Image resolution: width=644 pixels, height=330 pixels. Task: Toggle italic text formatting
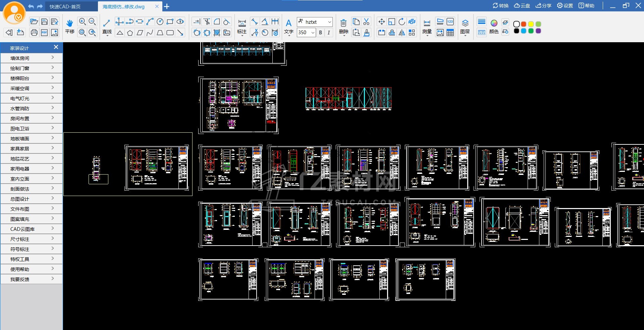pyautogui.click(x=329, y=32)
